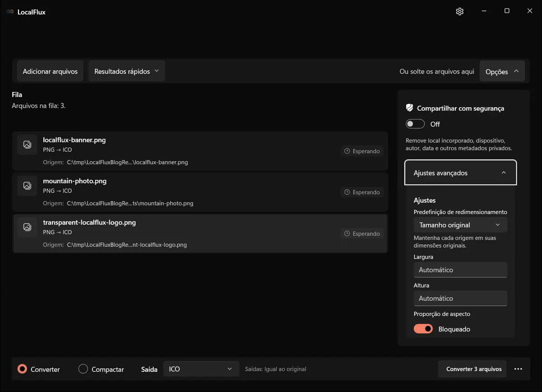The image size is (542, 392).
Task: Click the shield icon beside Compartilhar com segurança
Action: click(410, 108)
